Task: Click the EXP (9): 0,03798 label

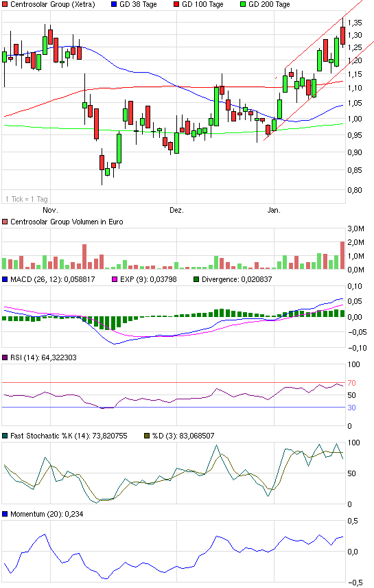Action: [148, 279]
